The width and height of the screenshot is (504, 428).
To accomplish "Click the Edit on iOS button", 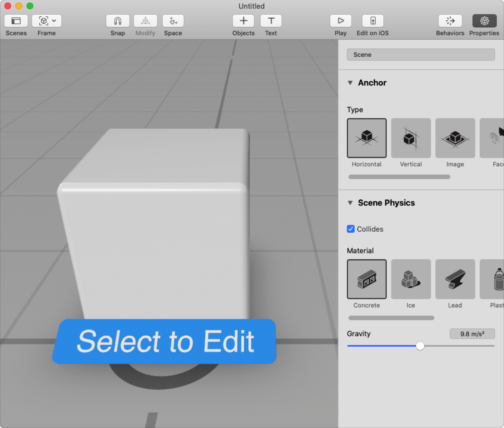I will (372, 21).
